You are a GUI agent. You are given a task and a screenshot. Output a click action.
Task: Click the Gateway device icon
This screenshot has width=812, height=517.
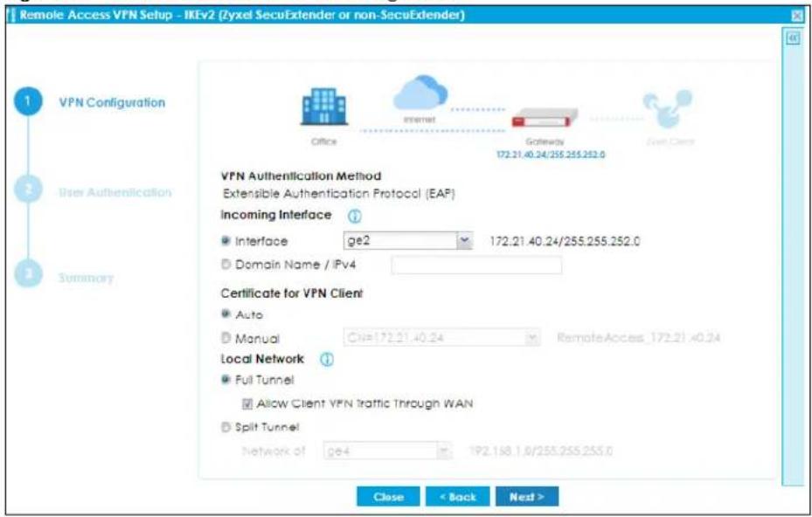[545, 119]
